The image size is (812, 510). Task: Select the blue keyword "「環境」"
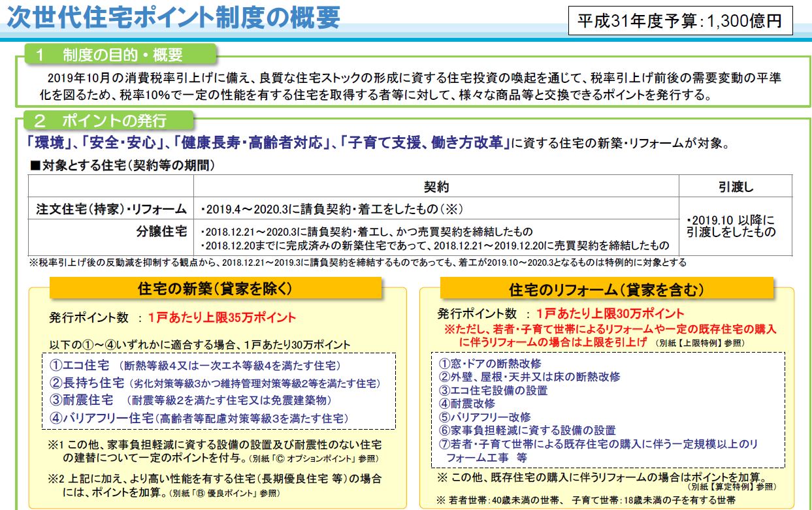click(x=49, y=142)
